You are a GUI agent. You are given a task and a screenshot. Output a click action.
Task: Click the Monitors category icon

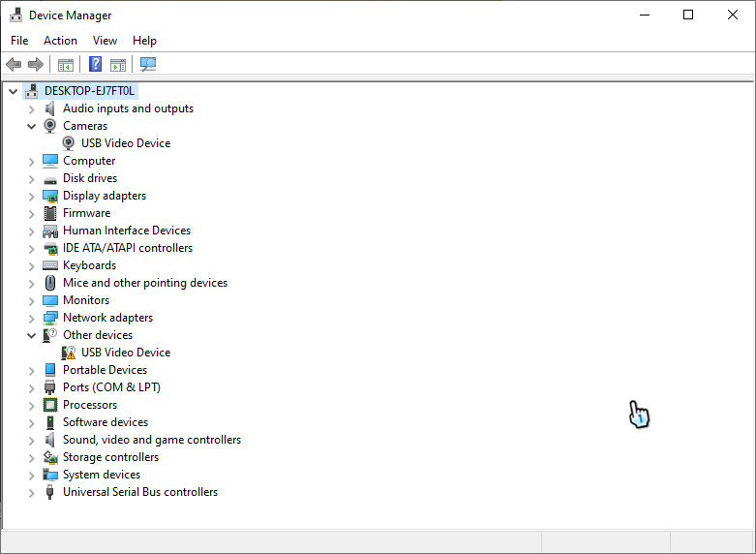point(50,300)
